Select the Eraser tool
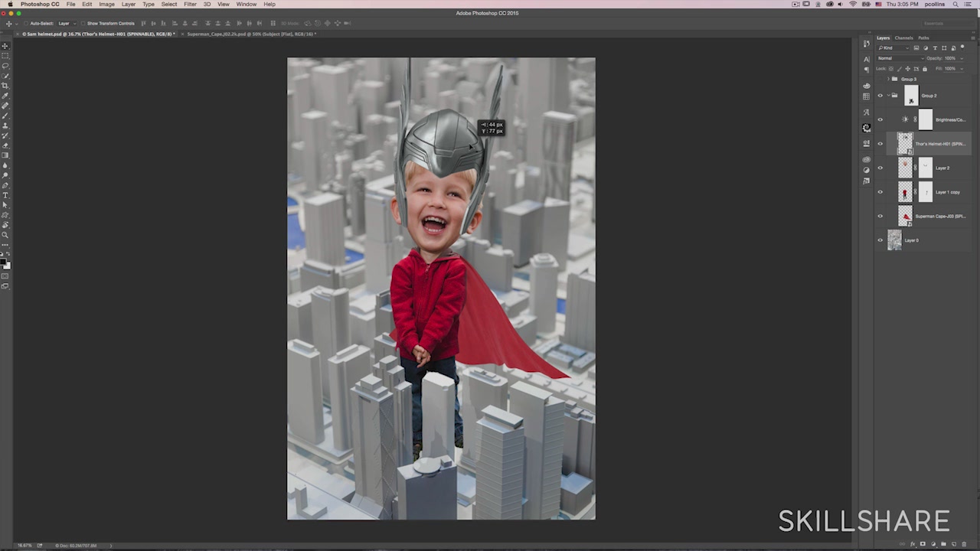The height and width of the screenshot is (551, 980). click(5, 145)
